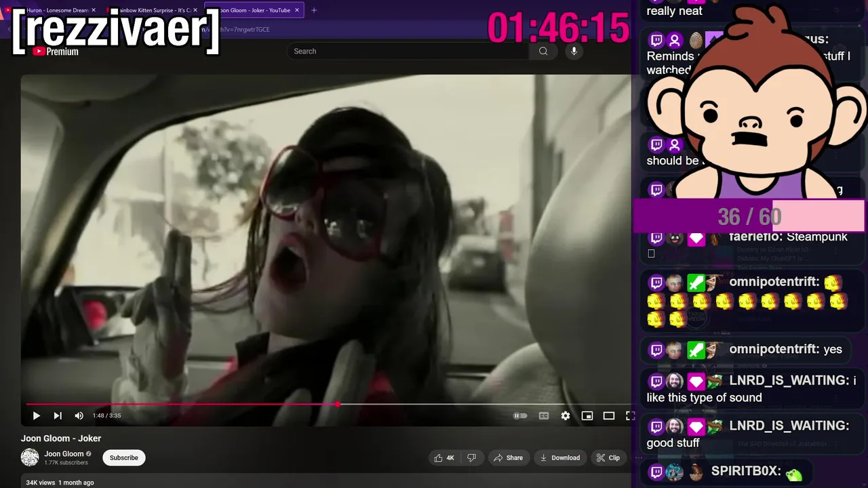Play the Joon Gloom video
The image size is (868, 488).
pos(36,415)
